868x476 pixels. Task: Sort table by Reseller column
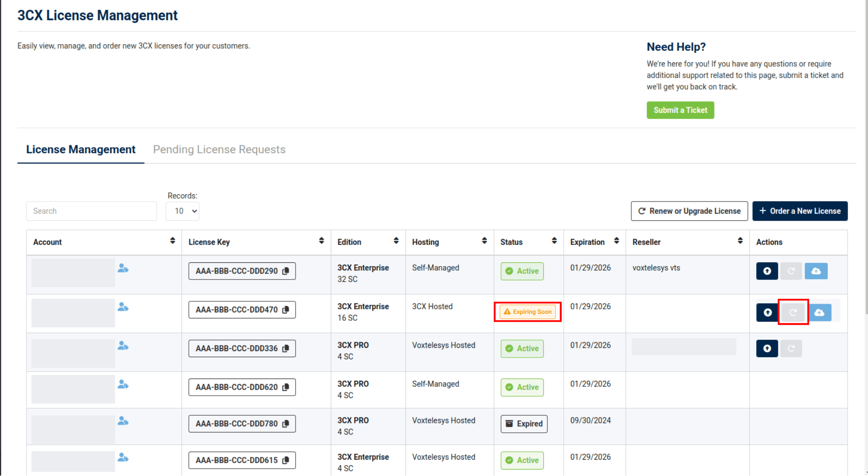740,241
